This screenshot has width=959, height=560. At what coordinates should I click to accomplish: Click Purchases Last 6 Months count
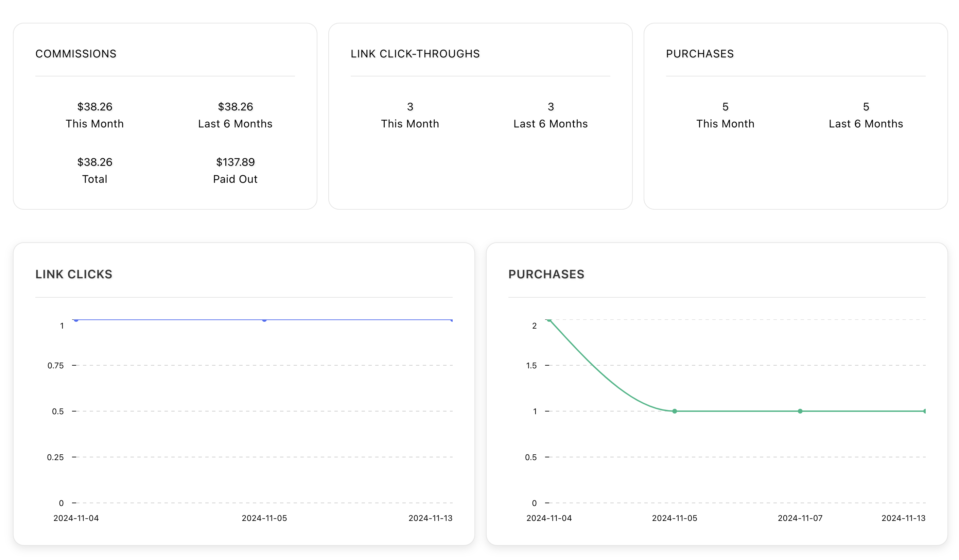(x=866, y=106)
